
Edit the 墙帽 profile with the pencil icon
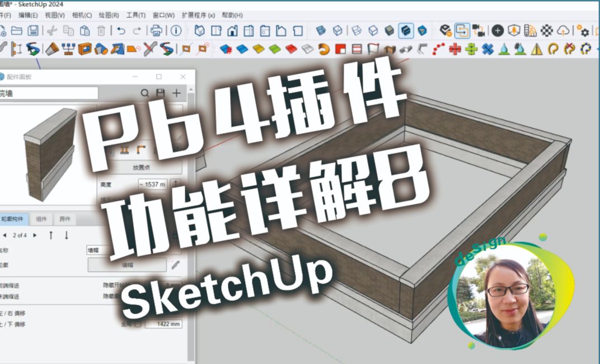point(176,264)
